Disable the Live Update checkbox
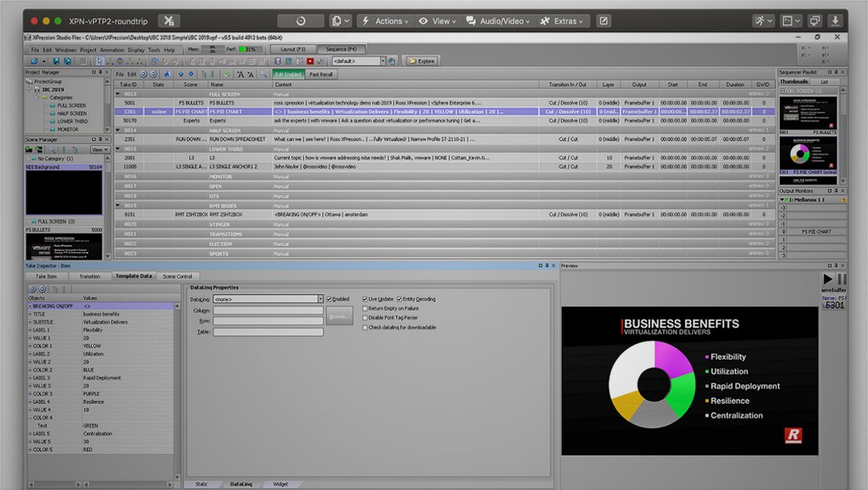The width and height of the screenshot is (868, 490). [365, 299]
